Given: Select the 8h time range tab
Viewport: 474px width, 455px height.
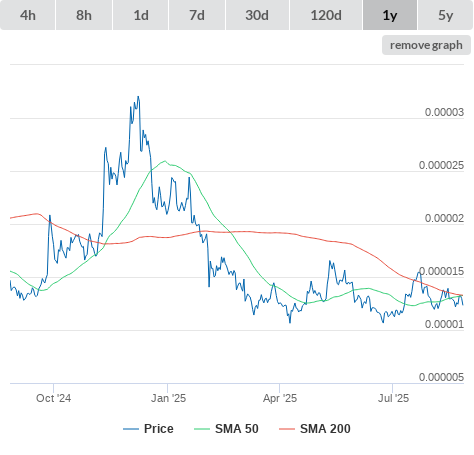Looking at the screenshot, I should (x=84, y=15).
